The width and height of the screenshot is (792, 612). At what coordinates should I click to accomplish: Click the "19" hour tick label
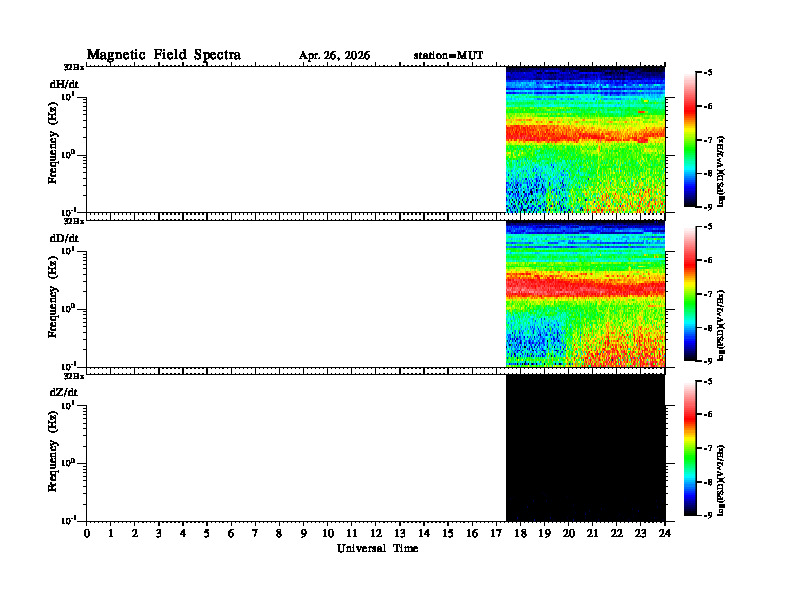[544, 533]
